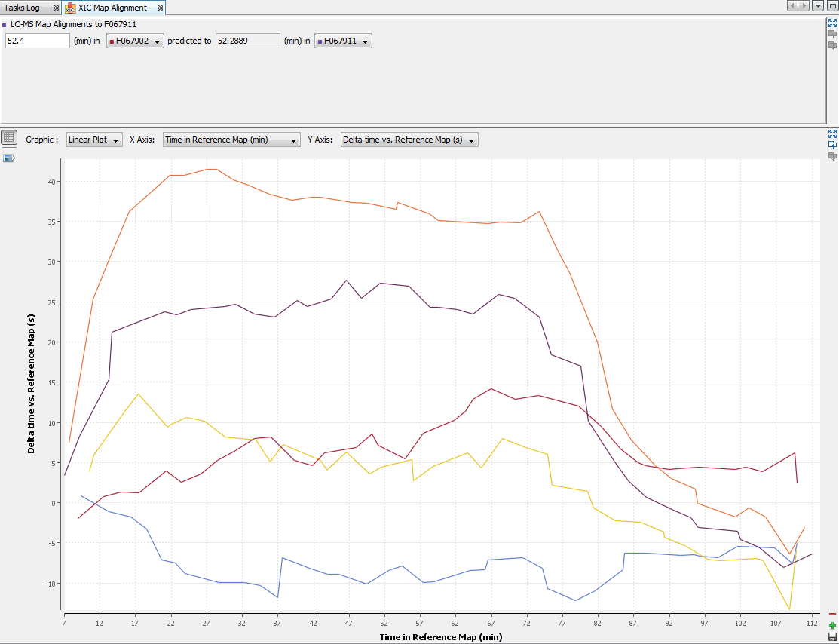Expand the graph panel to full screen
The width and height of the screenshot is (839, 644).
[832, 133]
